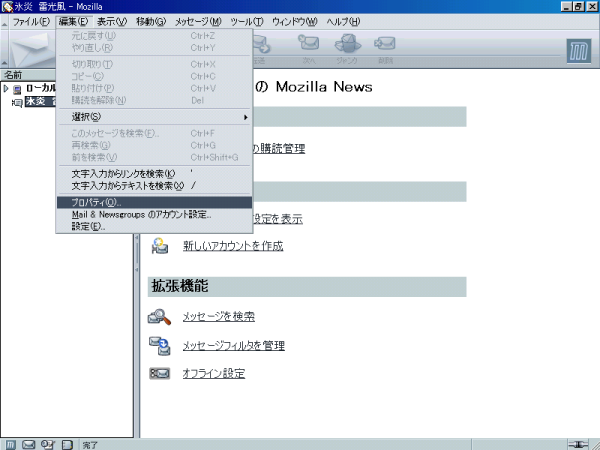Open the 選択(S) submenu
Image resolution: width=600 pixels, height=450 pixels.
[154, 117]
